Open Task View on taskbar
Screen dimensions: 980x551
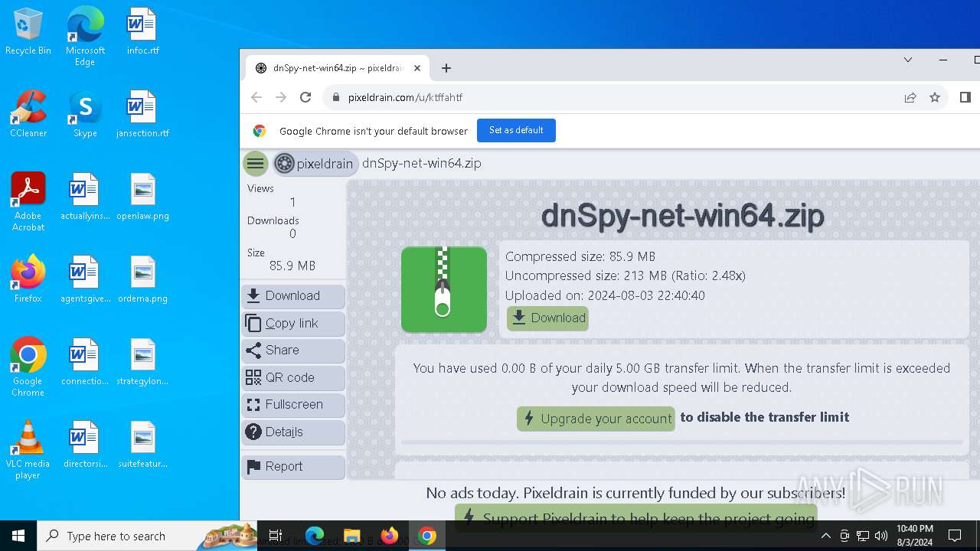276,536
